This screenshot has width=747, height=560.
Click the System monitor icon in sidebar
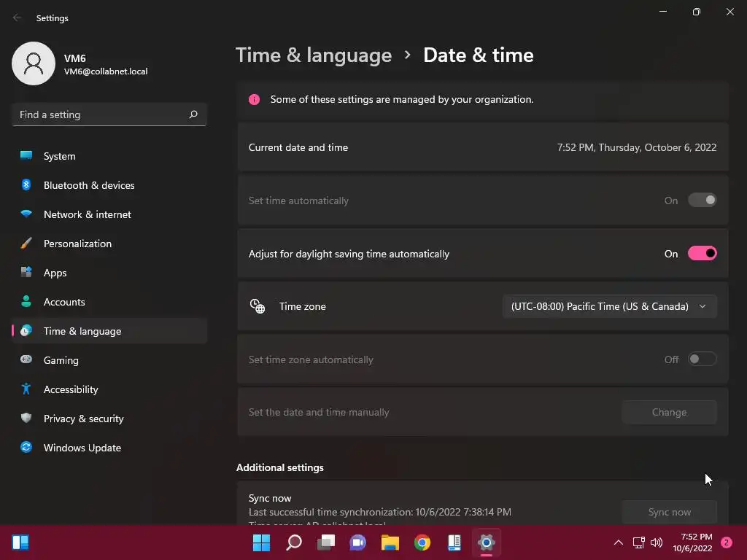tap(26, 155)
